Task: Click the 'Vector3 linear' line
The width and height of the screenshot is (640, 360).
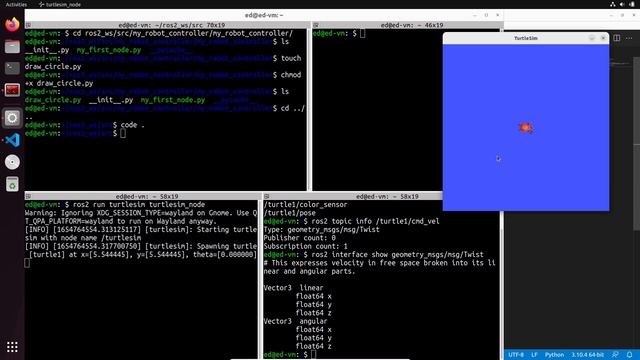Action: [x=293, y=288]
